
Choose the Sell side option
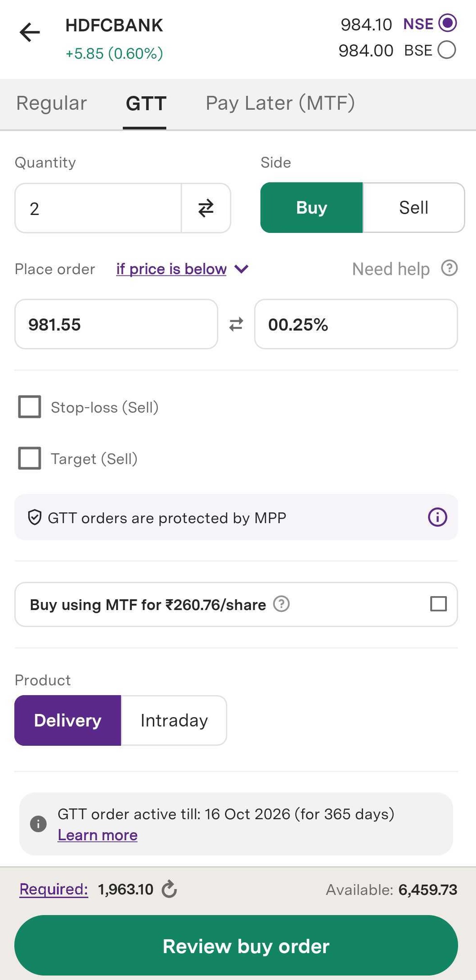click(413, 208)
